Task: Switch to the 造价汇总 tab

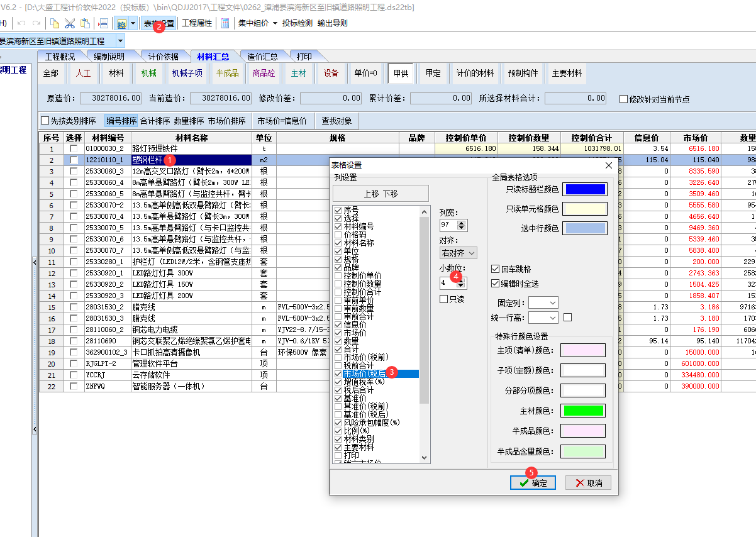Action: point(263,57)
